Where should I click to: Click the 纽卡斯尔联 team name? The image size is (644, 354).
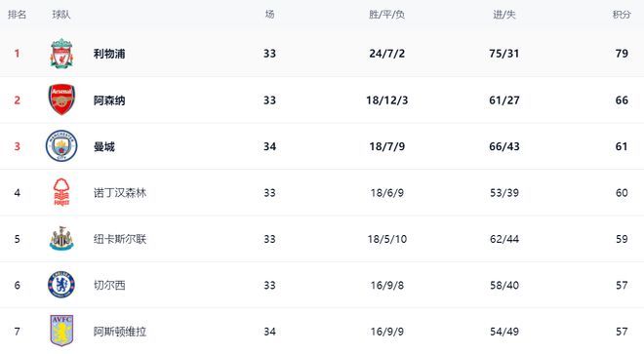pos(120,239)
